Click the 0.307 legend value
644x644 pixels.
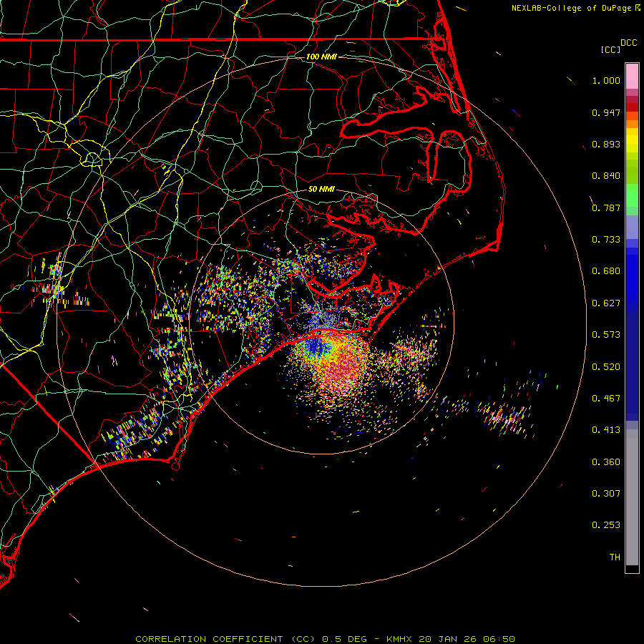coord(606,494)
